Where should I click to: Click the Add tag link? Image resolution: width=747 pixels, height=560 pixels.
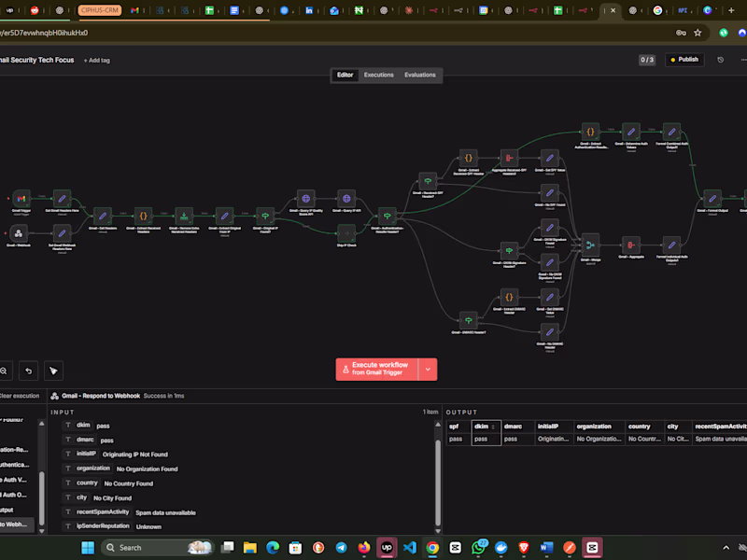[96, 60]
